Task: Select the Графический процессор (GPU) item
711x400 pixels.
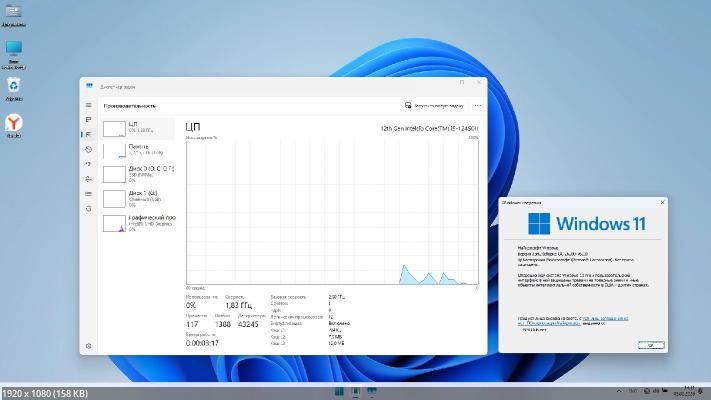Action: (138, 221)
